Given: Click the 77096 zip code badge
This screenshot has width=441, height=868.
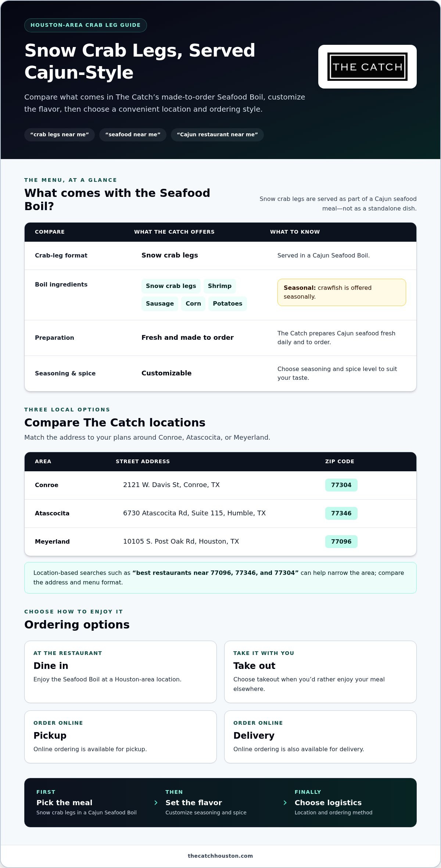Looking at the screenshot, I should point(341,541).
